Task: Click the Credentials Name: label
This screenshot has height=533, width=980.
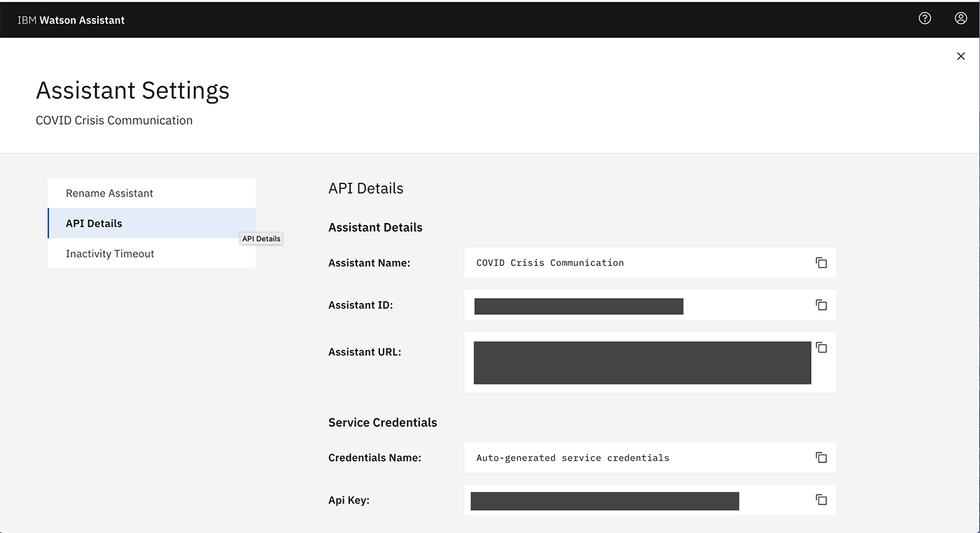Action: pyautogui.click(x=374, y=457)
